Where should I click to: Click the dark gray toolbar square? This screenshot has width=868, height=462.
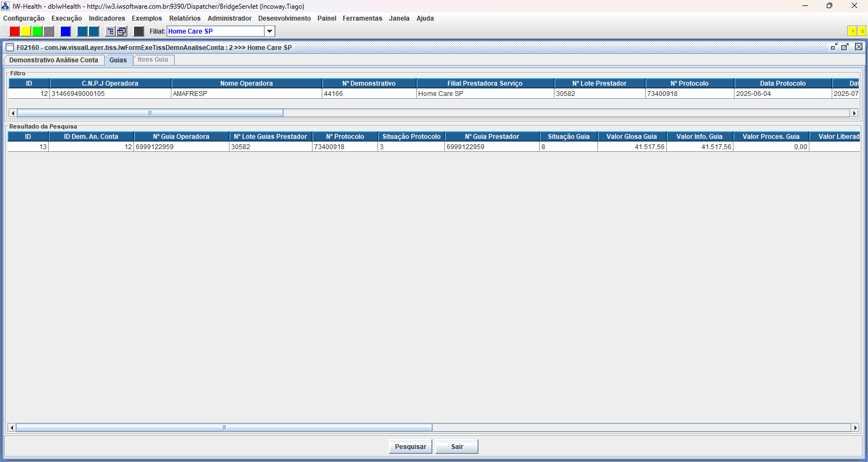139,31
